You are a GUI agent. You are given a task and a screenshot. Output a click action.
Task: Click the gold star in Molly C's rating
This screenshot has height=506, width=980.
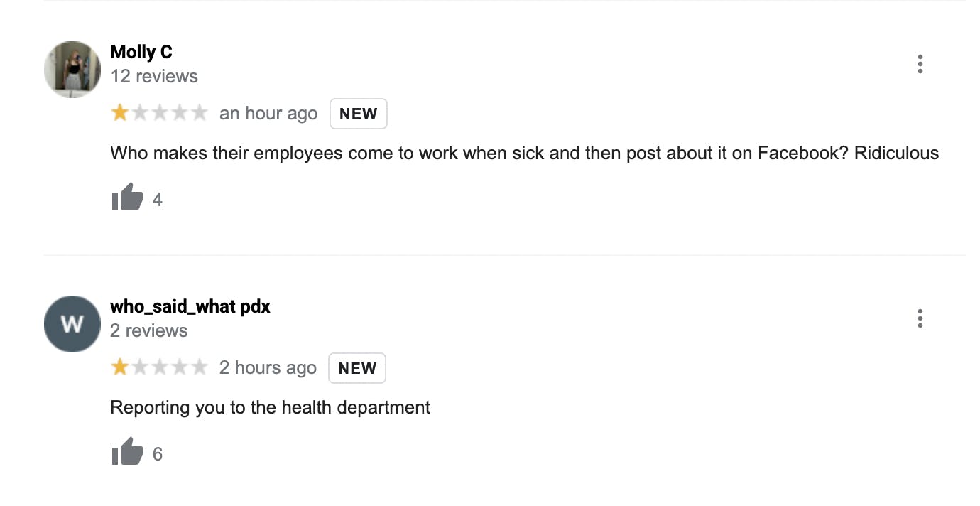point(120,113)
